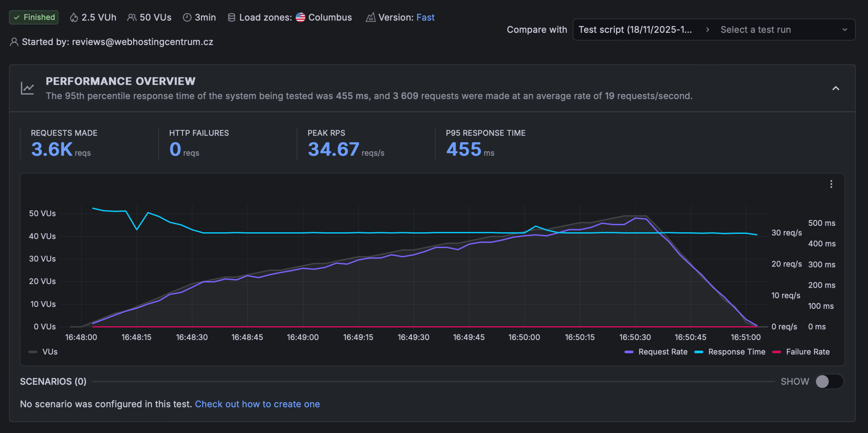Click the US flag Columbus icon

point(300,17)
